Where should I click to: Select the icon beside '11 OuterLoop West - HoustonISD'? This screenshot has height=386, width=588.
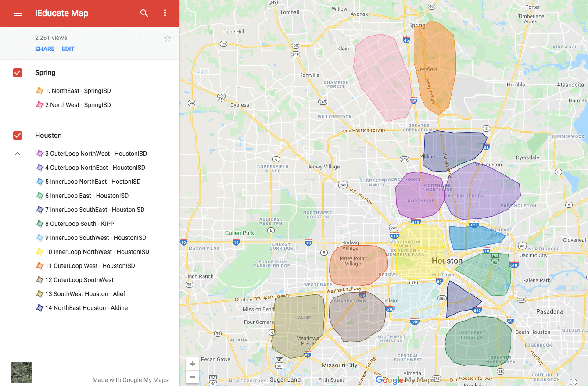point(39,266)
